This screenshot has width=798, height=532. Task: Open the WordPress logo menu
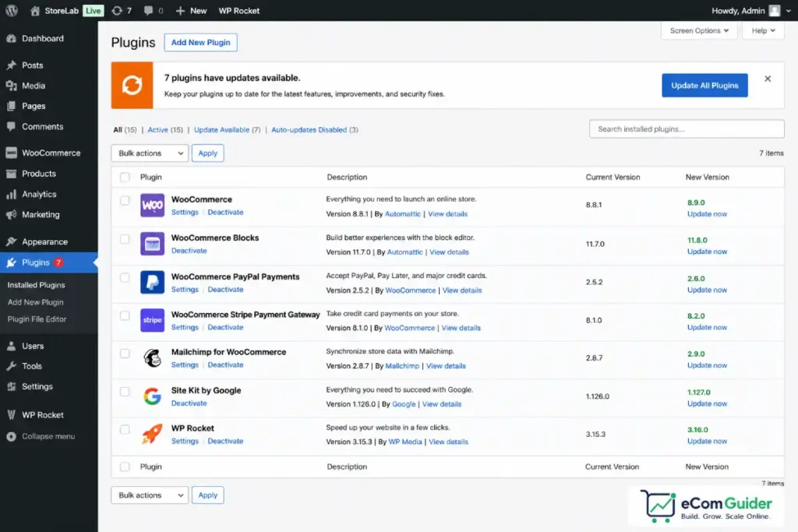[12, 10]
